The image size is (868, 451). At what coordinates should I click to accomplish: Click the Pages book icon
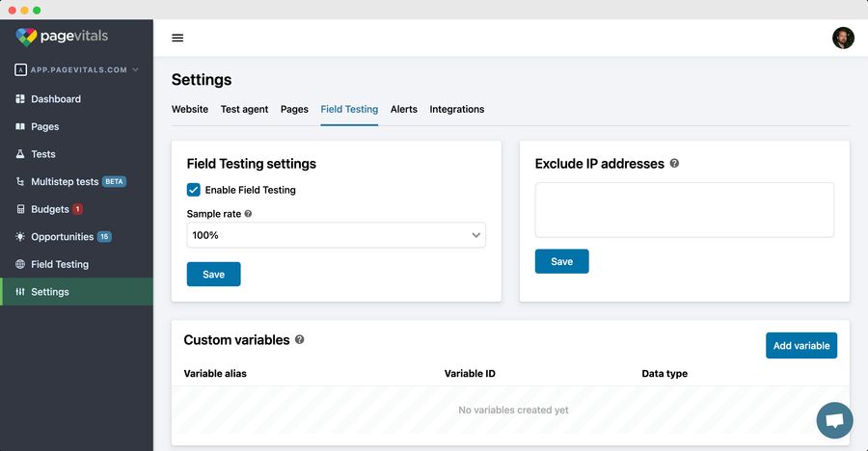[20, 126]
